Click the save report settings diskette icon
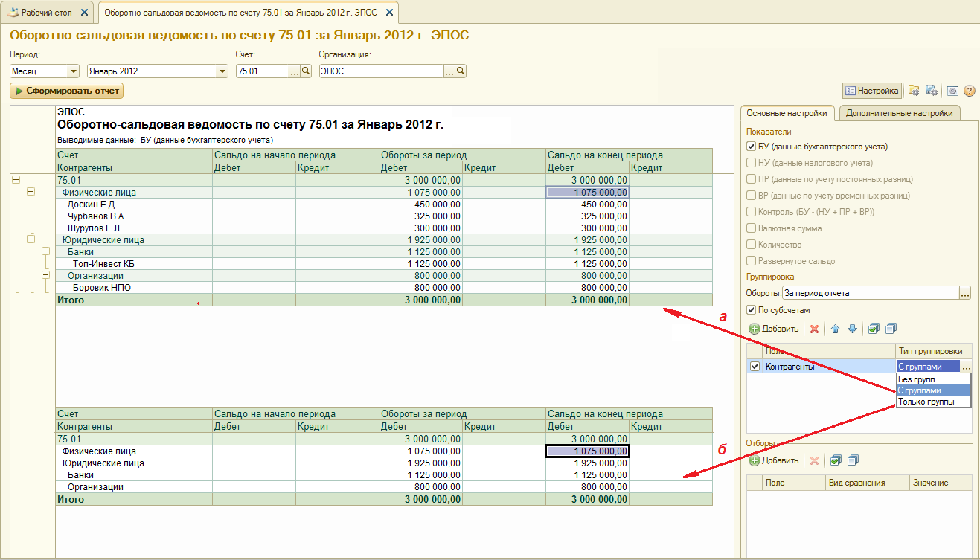The width and height of the screenshot is (980, 560). [931, 91]
